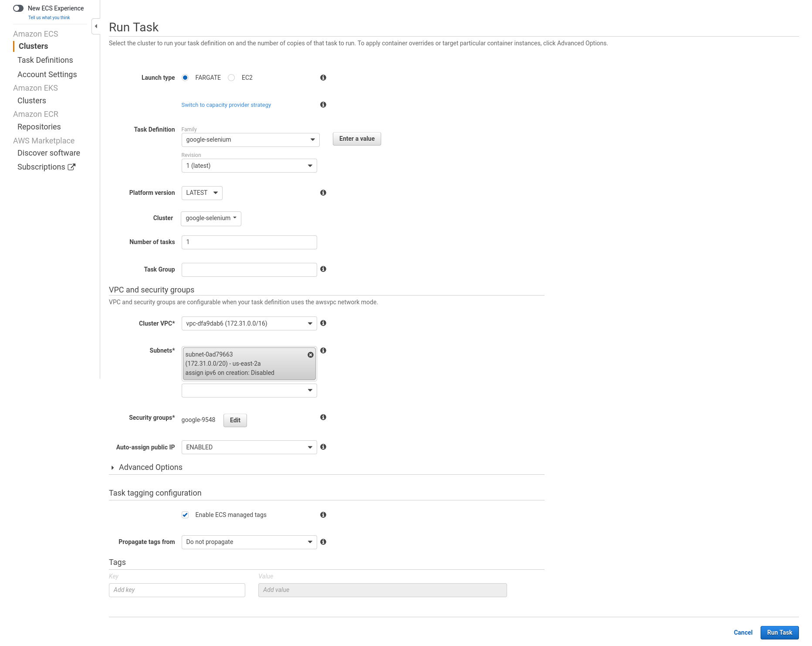Remove subnet-0ad79663 with its X icon

311,355
